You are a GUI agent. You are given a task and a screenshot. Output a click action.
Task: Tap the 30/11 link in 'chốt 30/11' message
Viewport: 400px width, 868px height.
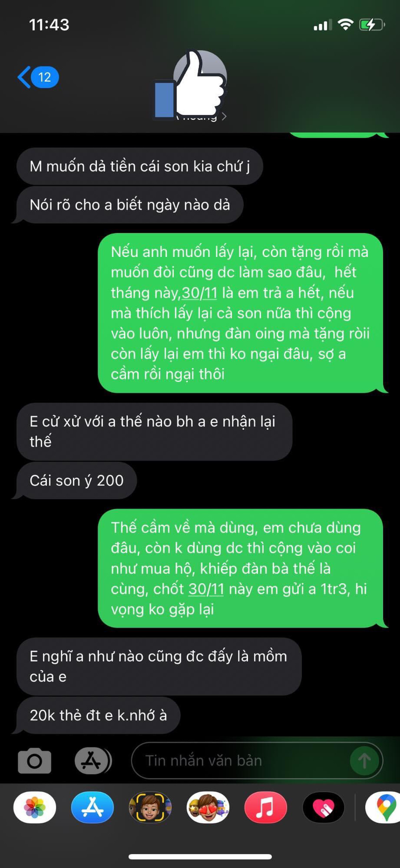(206, 589)
